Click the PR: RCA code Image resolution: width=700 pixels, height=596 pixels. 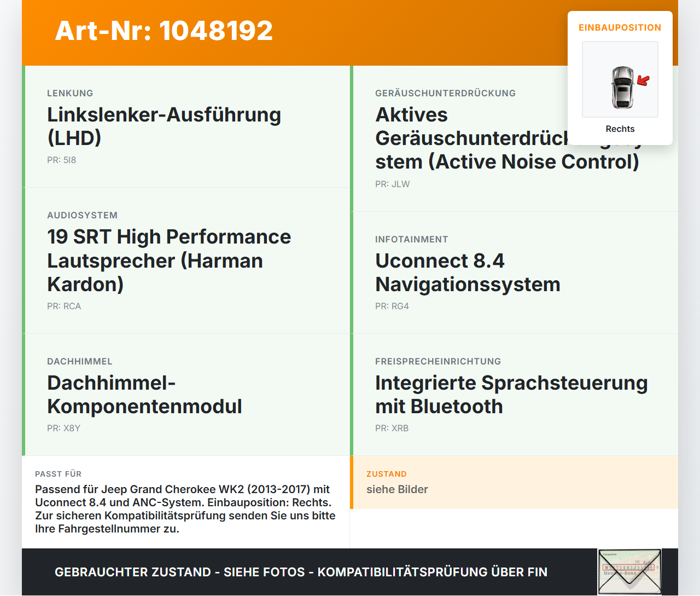tap(64, 306)
